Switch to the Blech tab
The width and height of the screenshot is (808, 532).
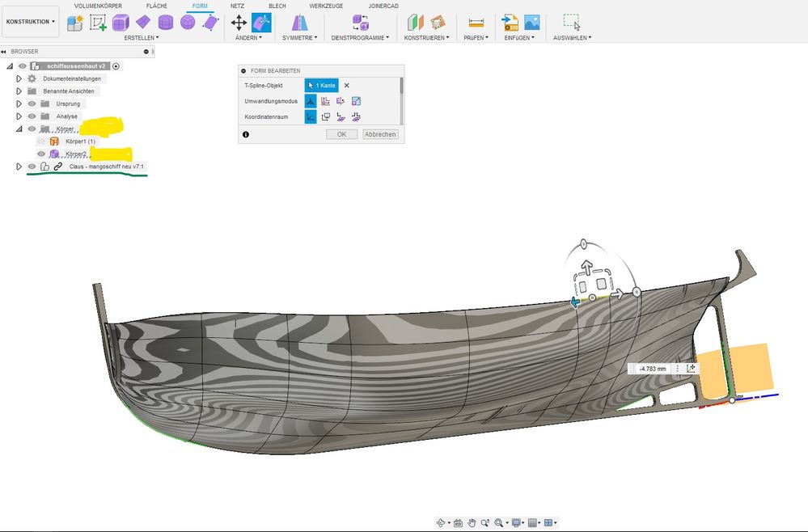(277, 6)
